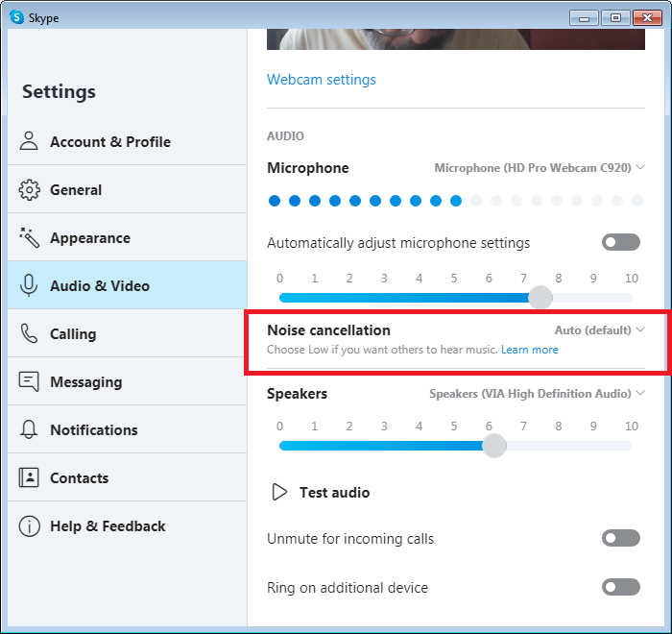Click the Messaging chat bubble icon
Viewport: 672px width, 634px height.
(29, 381)
